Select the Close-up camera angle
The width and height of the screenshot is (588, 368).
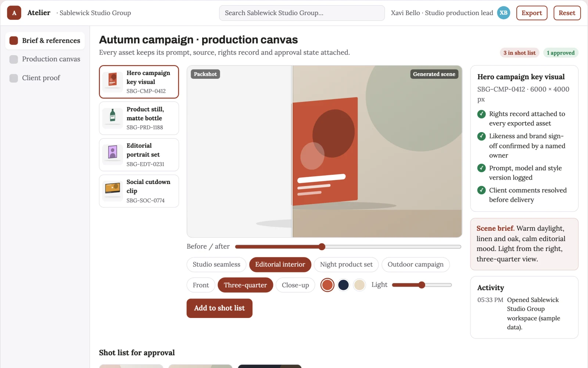[295, 285]
